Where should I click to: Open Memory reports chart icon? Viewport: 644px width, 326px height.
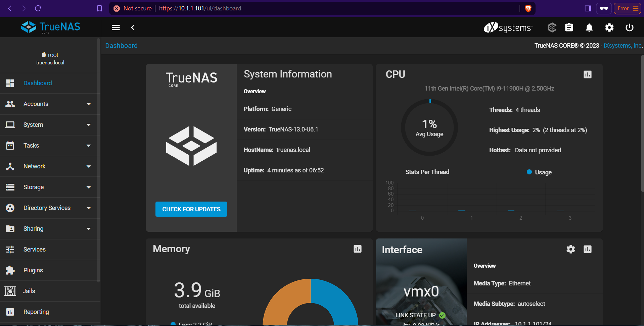click(358, 249)
